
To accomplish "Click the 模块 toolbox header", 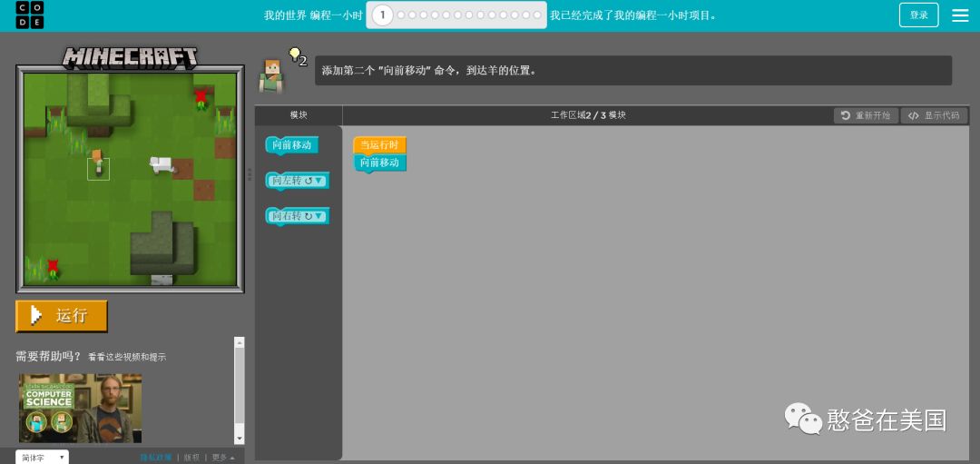I will click(x=299, y=115).
